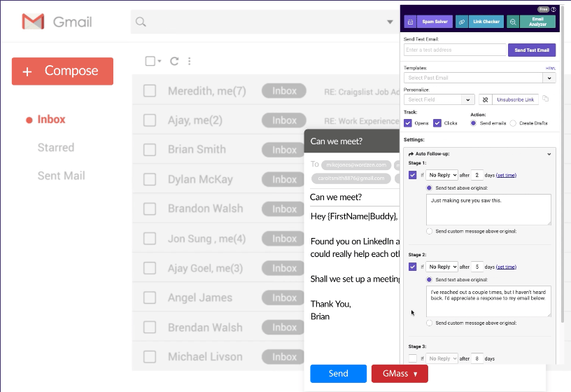
Task: Open the Dylan McKay email row
Action: [x=218, y=179]
